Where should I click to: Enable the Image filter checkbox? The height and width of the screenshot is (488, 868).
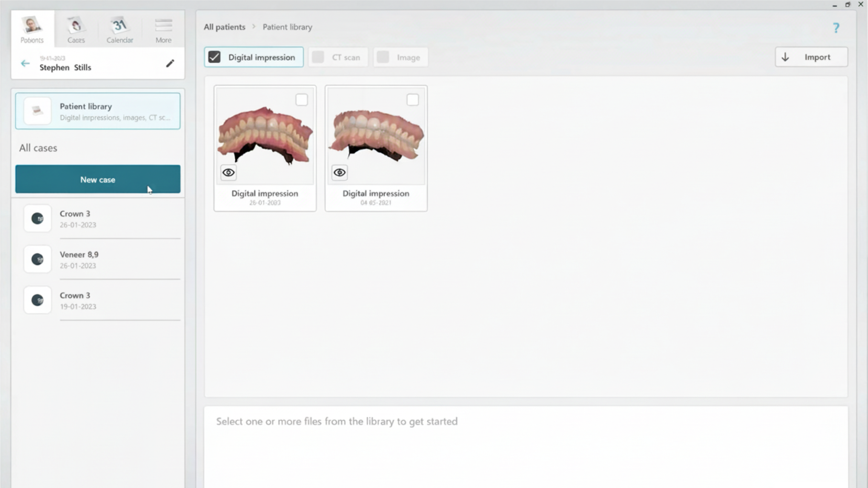coord(383,57)
